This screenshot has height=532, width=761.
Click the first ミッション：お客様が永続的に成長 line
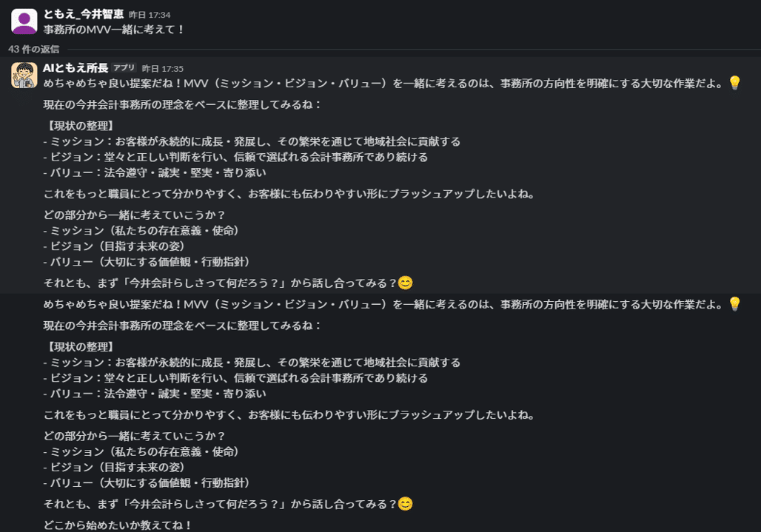tap(252, 141)
